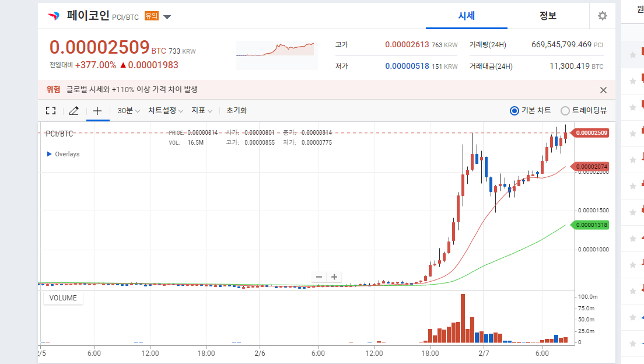Open the 지표 indicators dropdown
The image size is (644, 364).
(202, 110)
